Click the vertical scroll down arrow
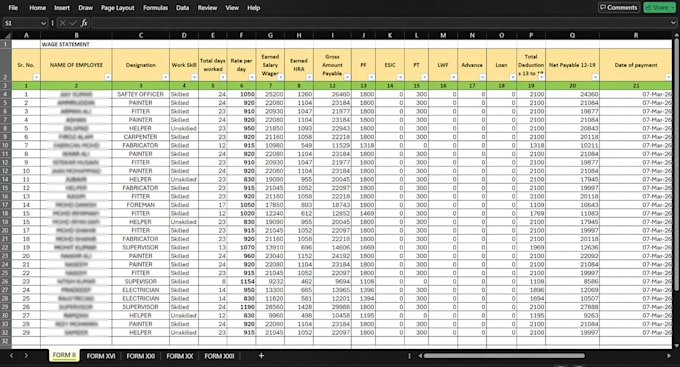The height and width of the screenshot is (367, 680). [x=676, y=345]
